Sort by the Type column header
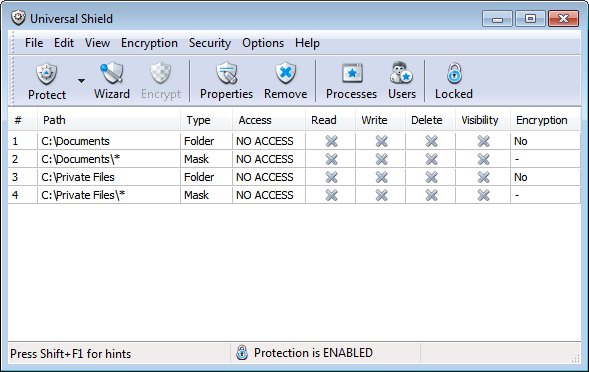The image size is (589, 372). point(206,120)
